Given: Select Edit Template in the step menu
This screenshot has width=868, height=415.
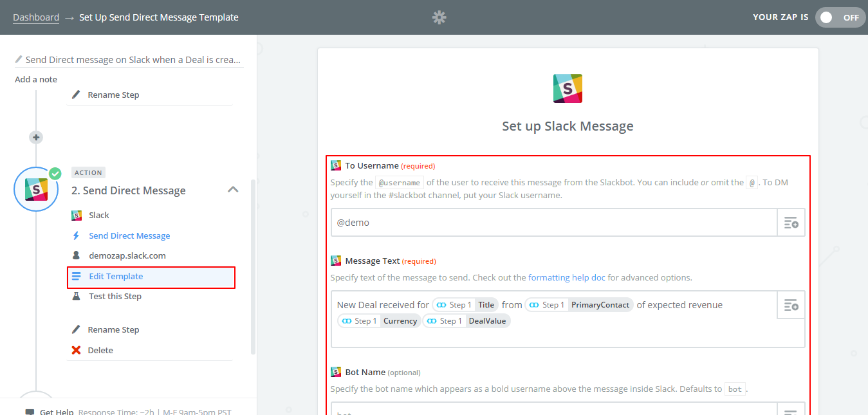Looking at the screenshot, I should click(151, 277).
